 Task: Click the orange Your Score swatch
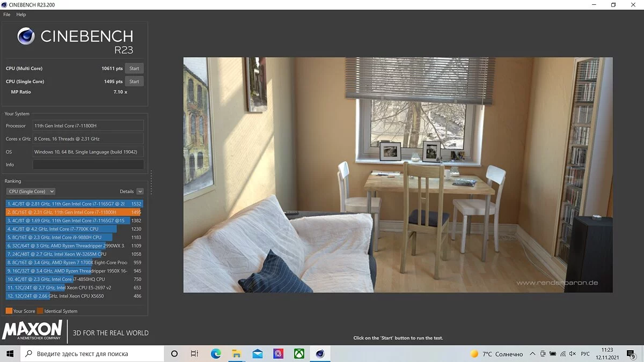(x=9, y=311)
